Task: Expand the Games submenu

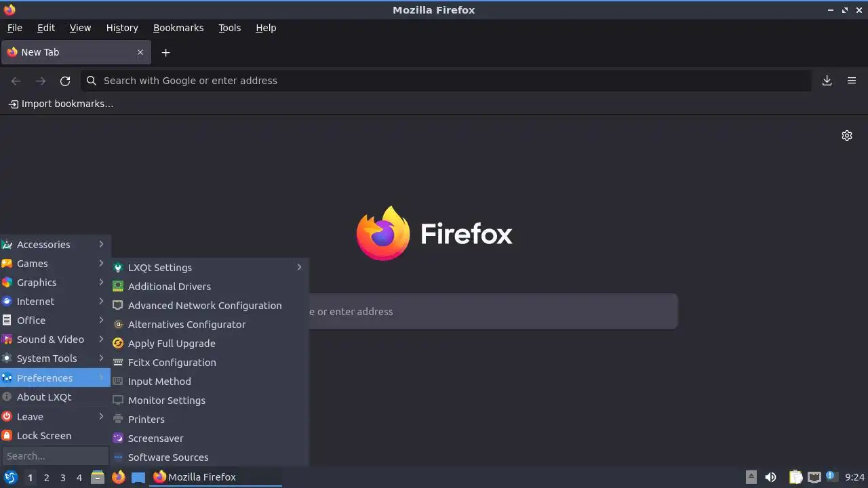Action: pyautogui.click(x=56, y=264)
